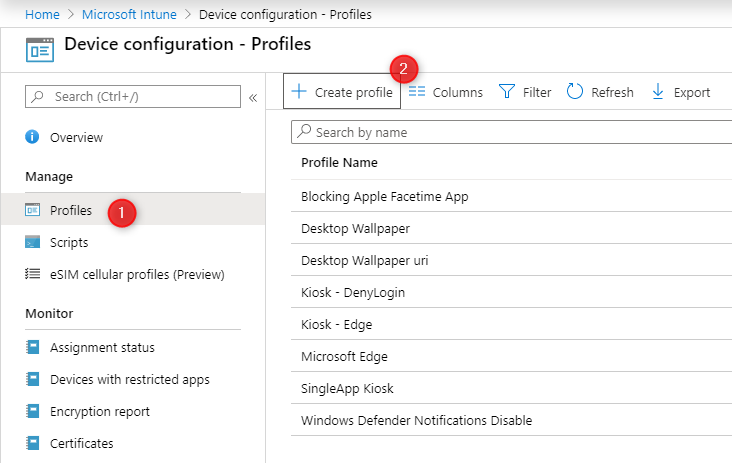Go to Microsoft Intune breadcrumb link
Viewport: 732px width, 463px height.
pos(129,14)
